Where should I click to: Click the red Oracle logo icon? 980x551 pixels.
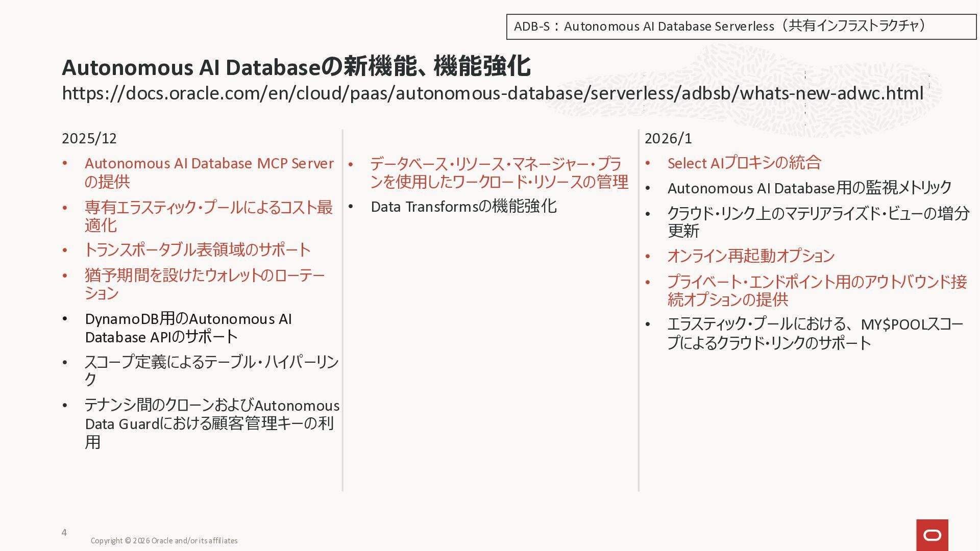[x=932, y=535]
